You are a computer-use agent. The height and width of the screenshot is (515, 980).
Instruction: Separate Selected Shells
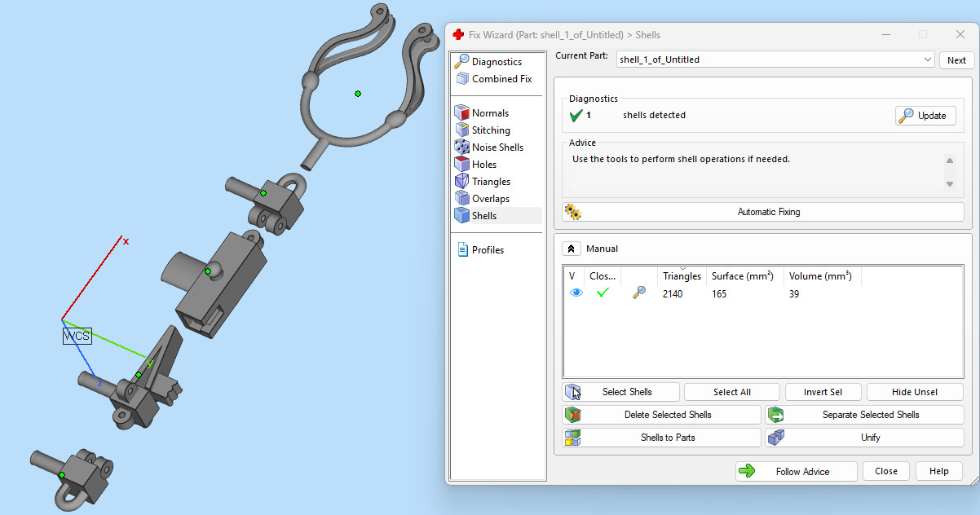click(x=864, y=415)
